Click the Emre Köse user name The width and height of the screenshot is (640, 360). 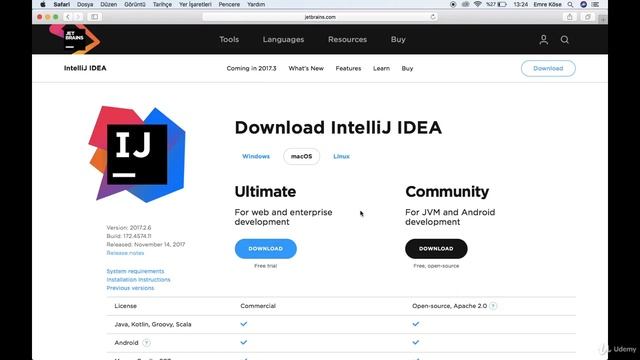[x=547, y=4]
